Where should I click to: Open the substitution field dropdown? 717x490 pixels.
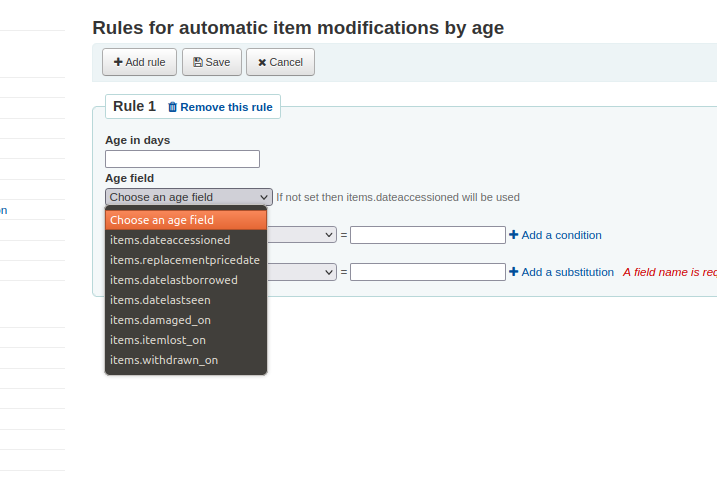click(302, 272)
